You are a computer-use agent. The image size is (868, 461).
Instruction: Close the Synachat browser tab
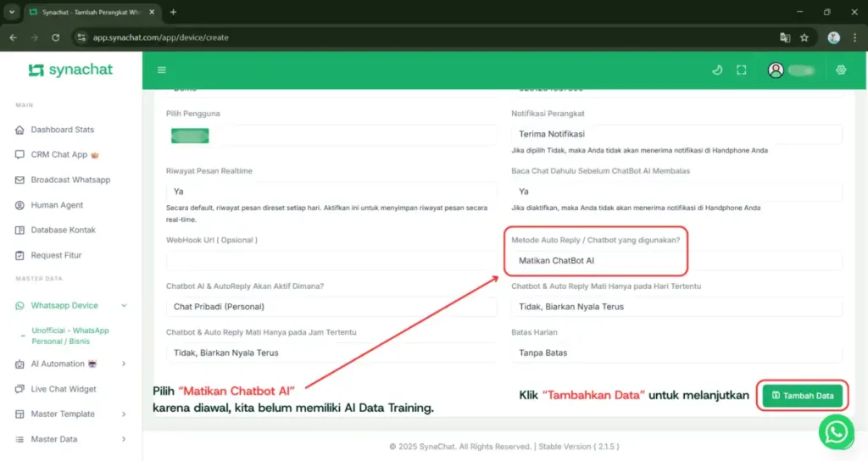pos(152,12)
